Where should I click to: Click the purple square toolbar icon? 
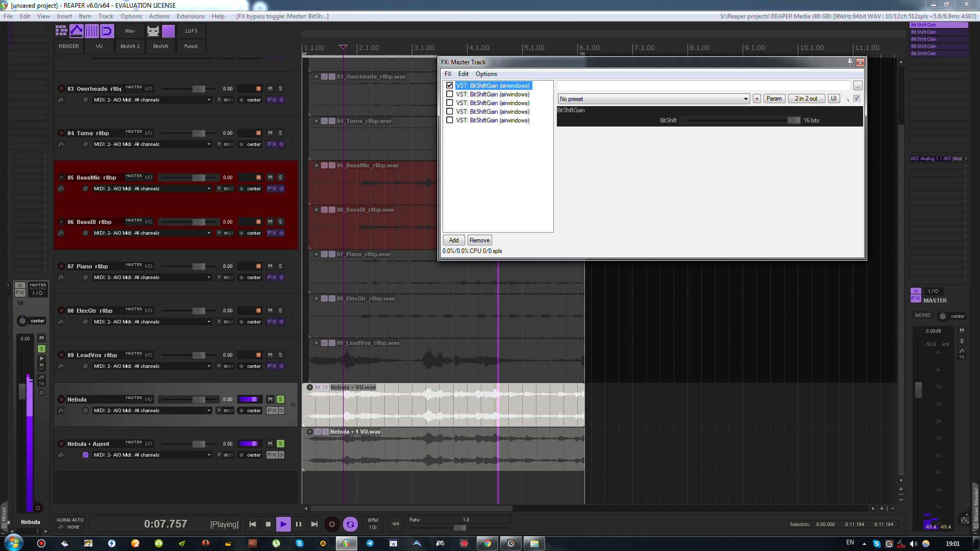(168, 31)
